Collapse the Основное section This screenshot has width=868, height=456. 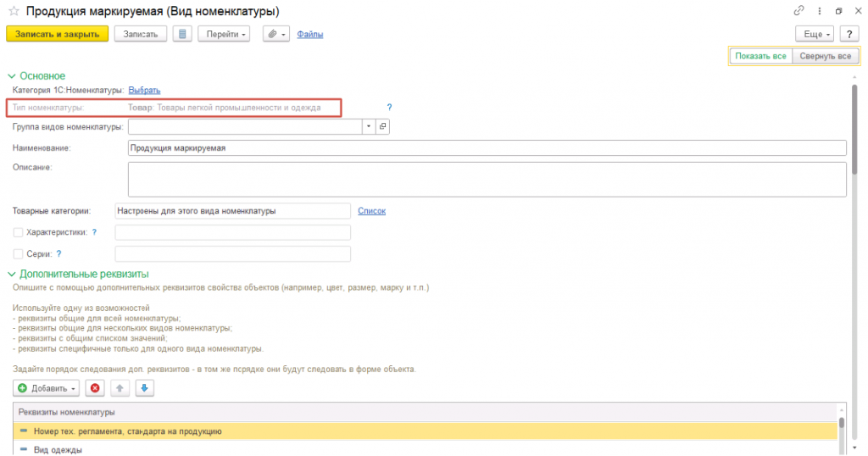click(11, 75)
